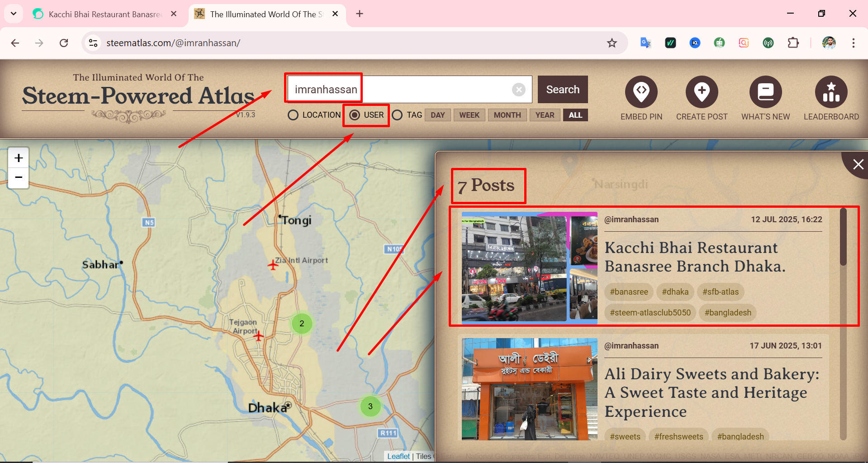The image size is (868, 463).
Task: Reload the current page
Action: pos(64,43)
